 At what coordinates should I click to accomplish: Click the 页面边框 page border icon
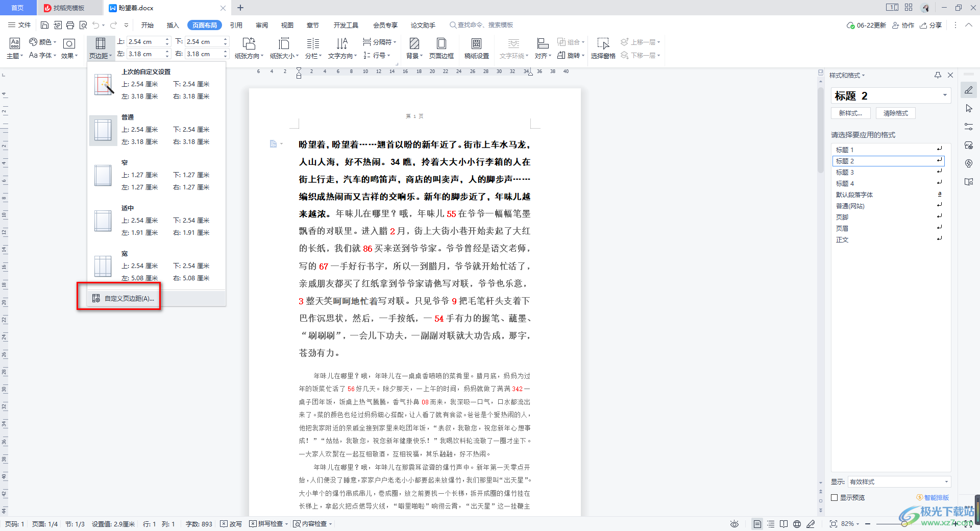[x=442, y=43]
